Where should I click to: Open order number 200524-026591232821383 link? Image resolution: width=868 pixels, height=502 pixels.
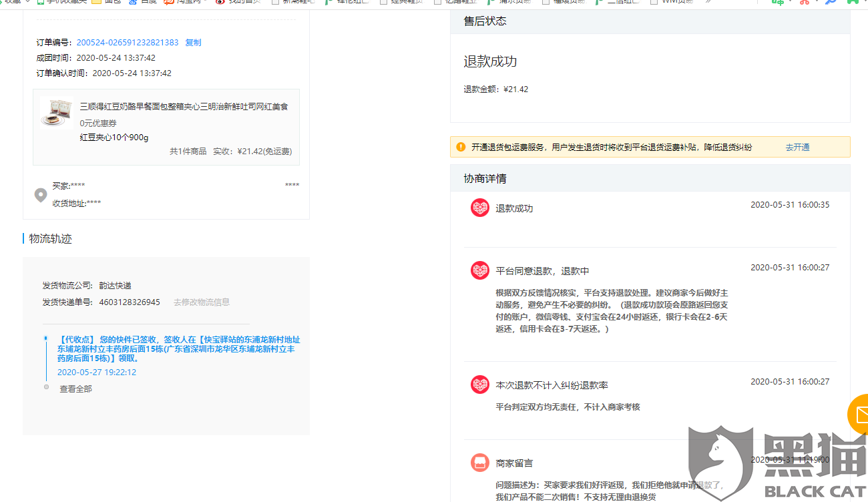128,43
